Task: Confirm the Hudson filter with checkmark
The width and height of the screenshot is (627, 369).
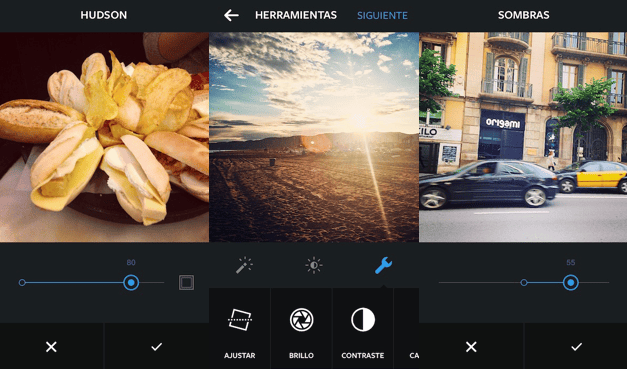Action: pos(156,347)
